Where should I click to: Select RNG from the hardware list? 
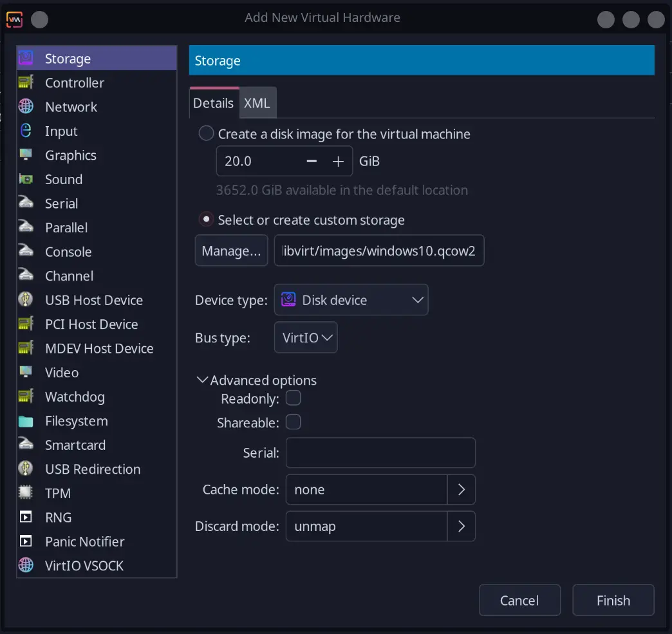click(59, 517)
